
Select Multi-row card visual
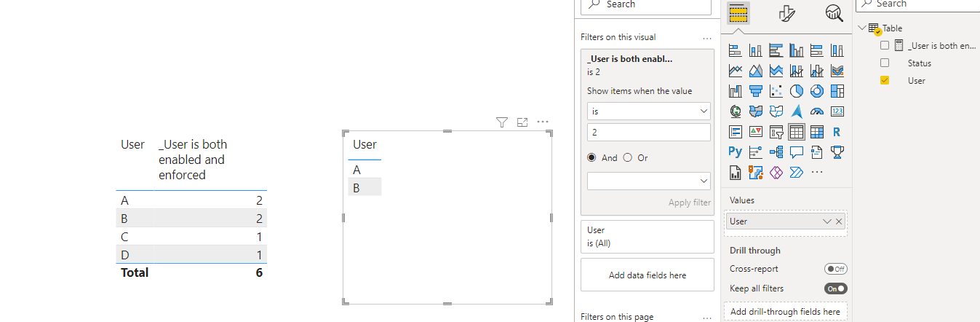click(736, 132)
